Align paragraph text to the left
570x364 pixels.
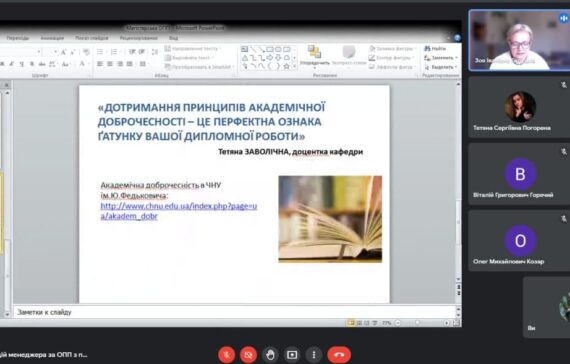(x=100, y=64)
